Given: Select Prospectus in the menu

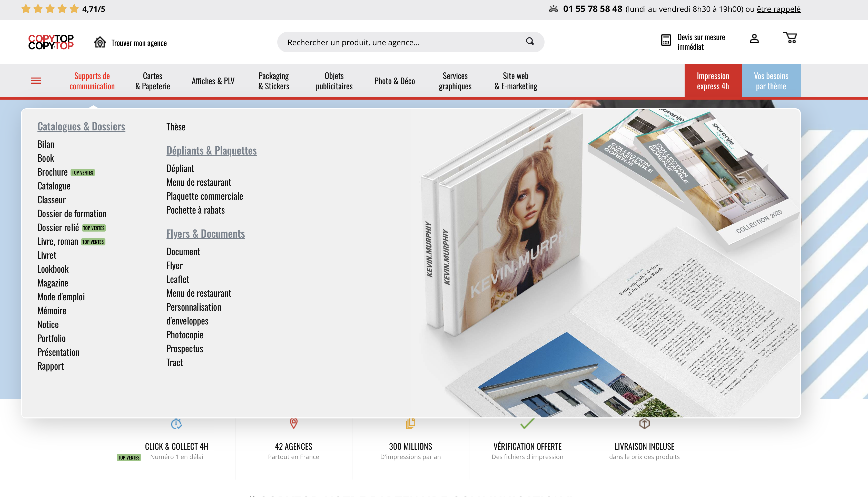Looking at the screenshot, I should click(x=185, y=349).
